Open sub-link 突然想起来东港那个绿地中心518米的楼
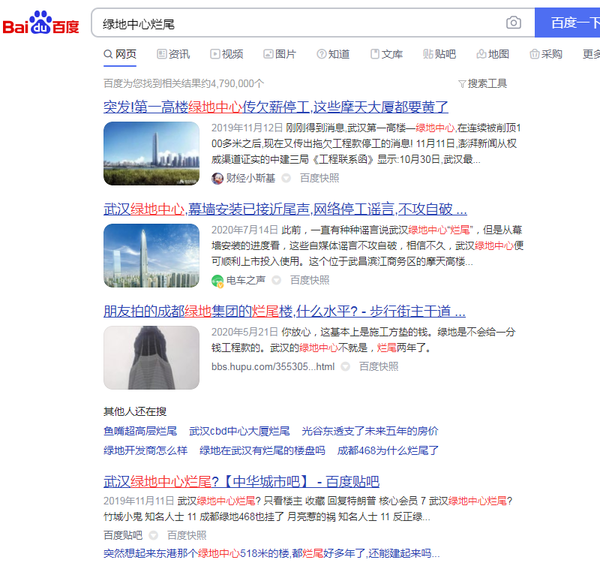600x563 pixels. (x=272, y=553)
